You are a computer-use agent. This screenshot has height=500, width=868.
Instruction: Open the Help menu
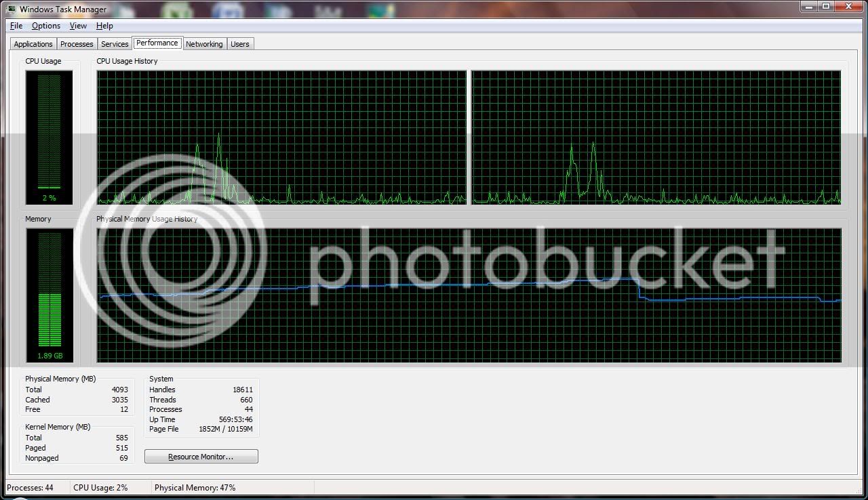pyautogui.click(x=104, y=26)
